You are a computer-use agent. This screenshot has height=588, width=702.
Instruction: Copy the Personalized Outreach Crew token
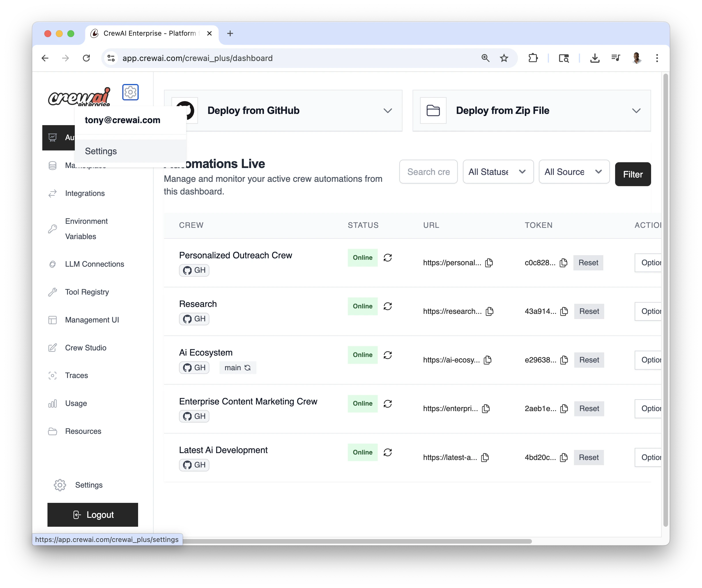point(563,263)
